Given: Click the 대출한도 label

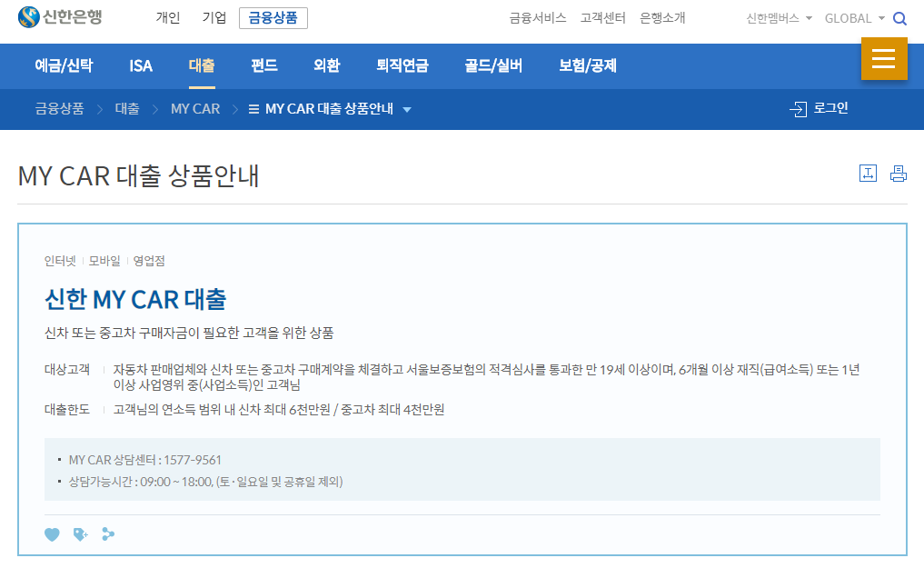Looking at the screenshot, I should (x=67, y=410).
